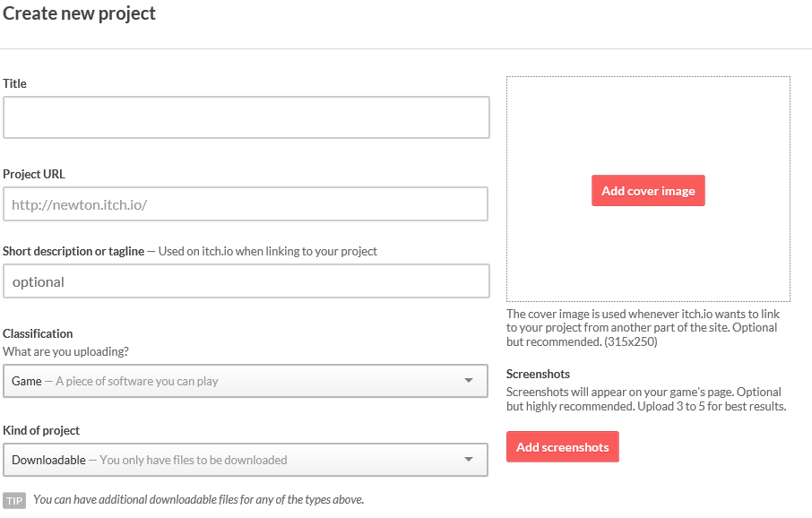This screenshot has width=812, height=518.
Task: Click the Classification dropdown arrow icon
Action: click(469, 381)
